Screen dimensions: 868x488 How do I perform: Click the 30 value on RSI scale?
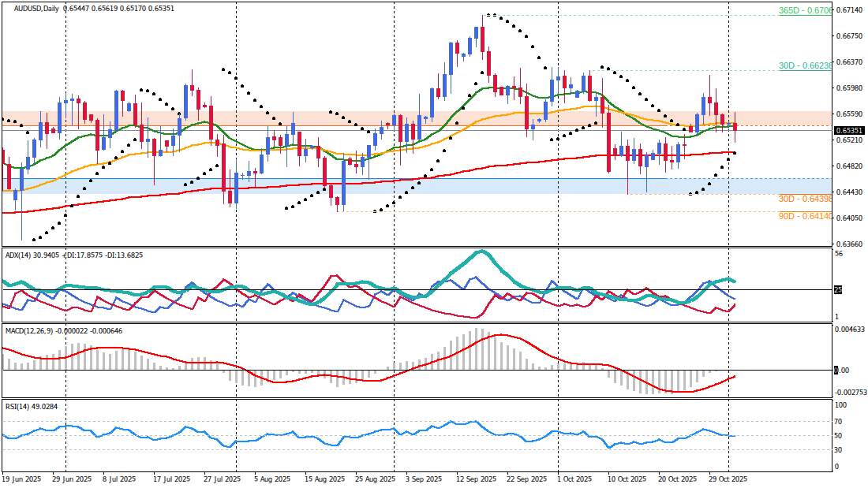[840, 450]
